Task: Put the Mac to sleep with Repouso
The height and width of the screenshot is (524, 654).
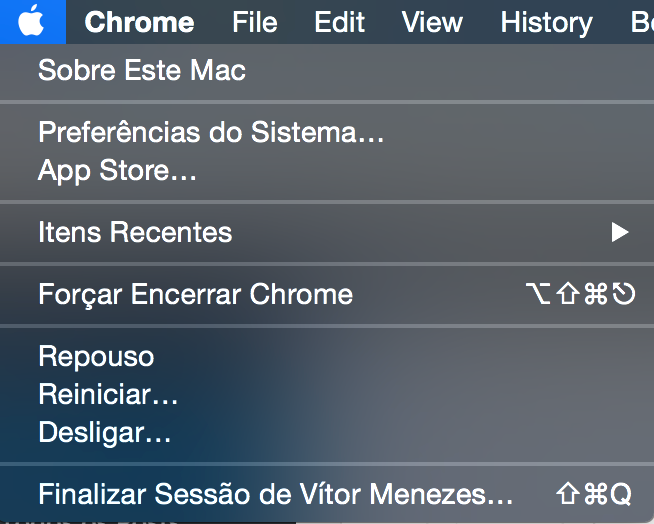Action: point(96,357)
